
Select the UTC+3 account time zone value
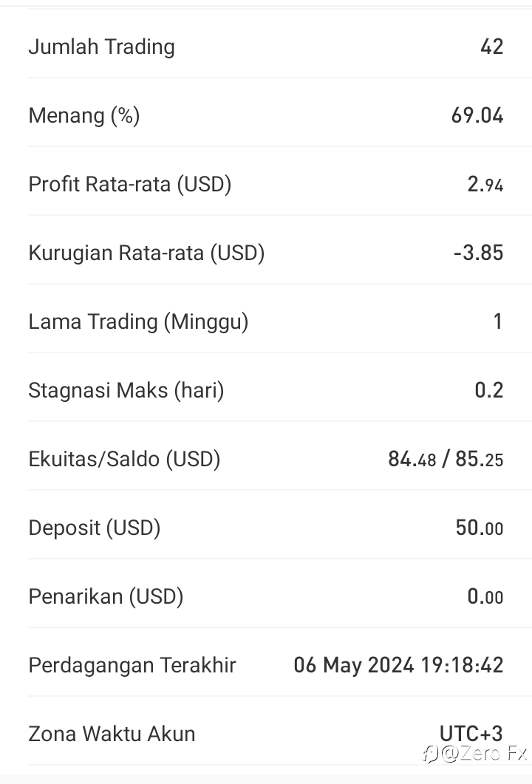point(471,734)
